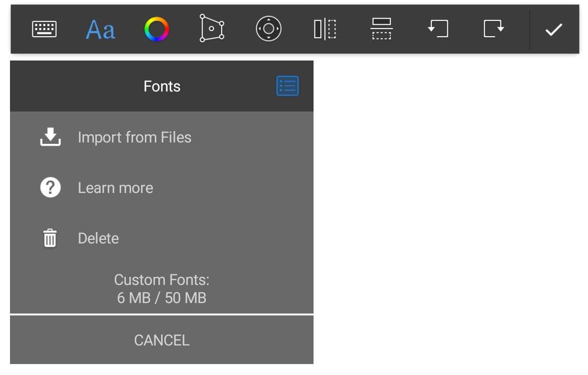Click the download tray import icon

pyautogui.click(x=50, y=137)
